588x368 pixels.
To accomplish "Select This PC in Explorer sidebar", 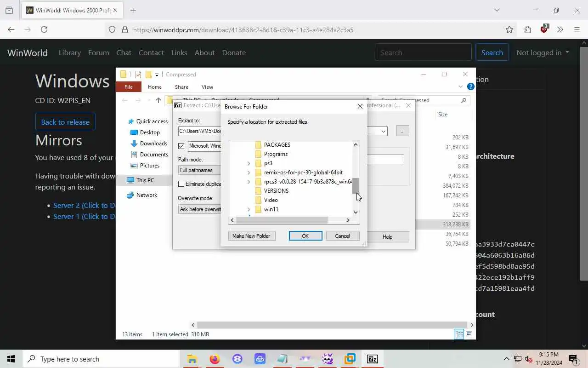I will coord(145,180).
